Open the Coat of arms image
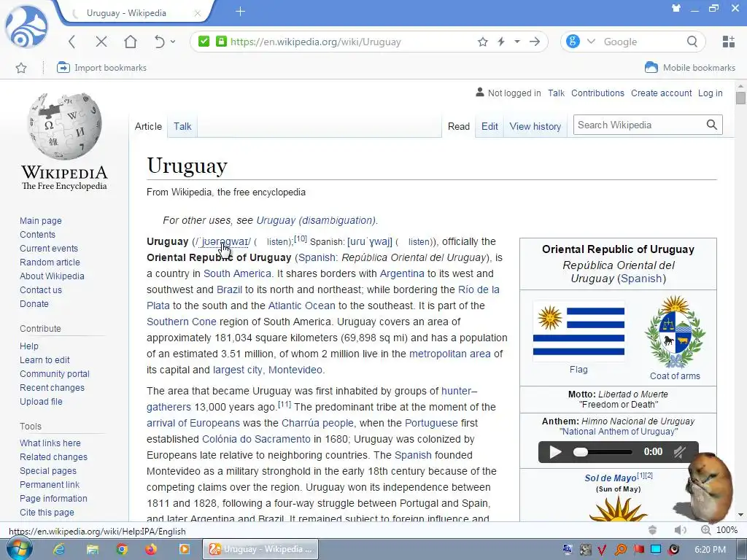The image size is (747, 560). click(675, 332)
